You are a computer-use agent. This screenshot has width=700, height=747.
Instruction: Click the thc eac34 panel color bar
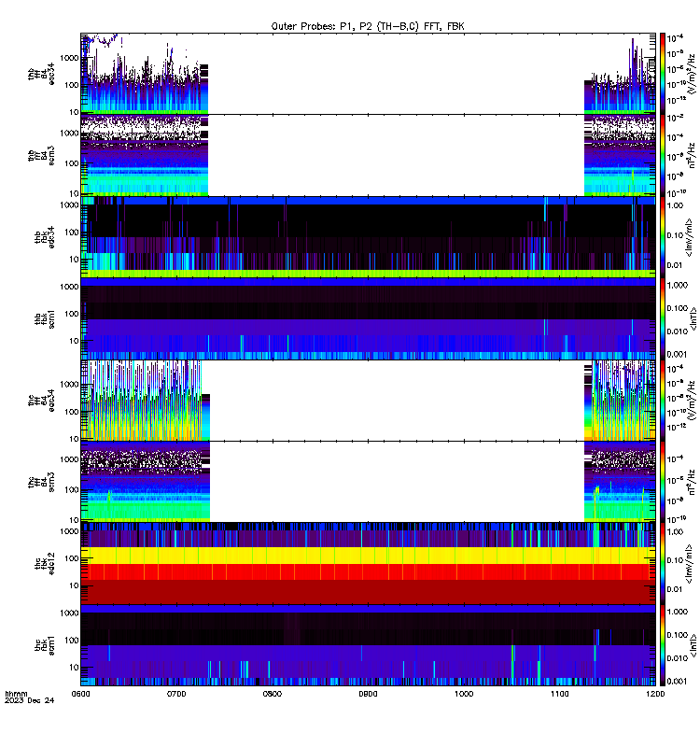[663, 401]
